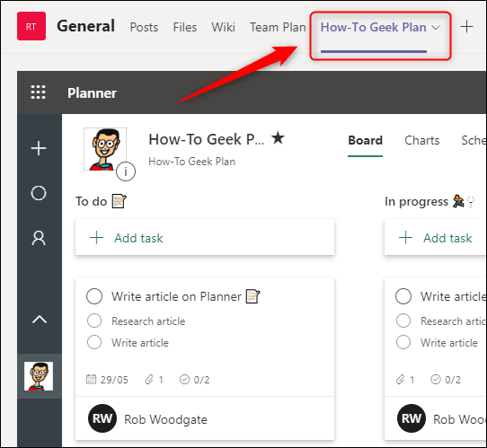Open the Posts tab

tap(144, 27)
